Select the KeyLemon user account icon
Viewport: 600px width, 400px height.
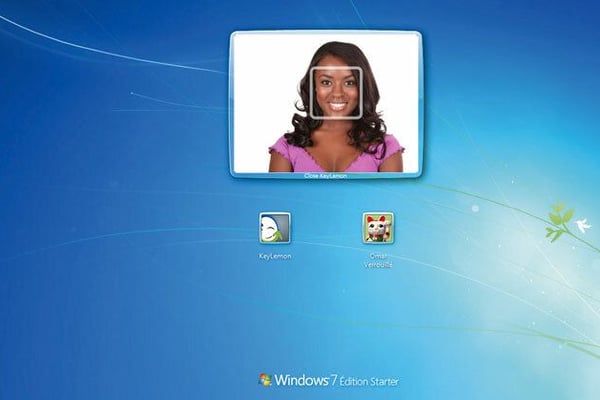click(x=274, y=228)
